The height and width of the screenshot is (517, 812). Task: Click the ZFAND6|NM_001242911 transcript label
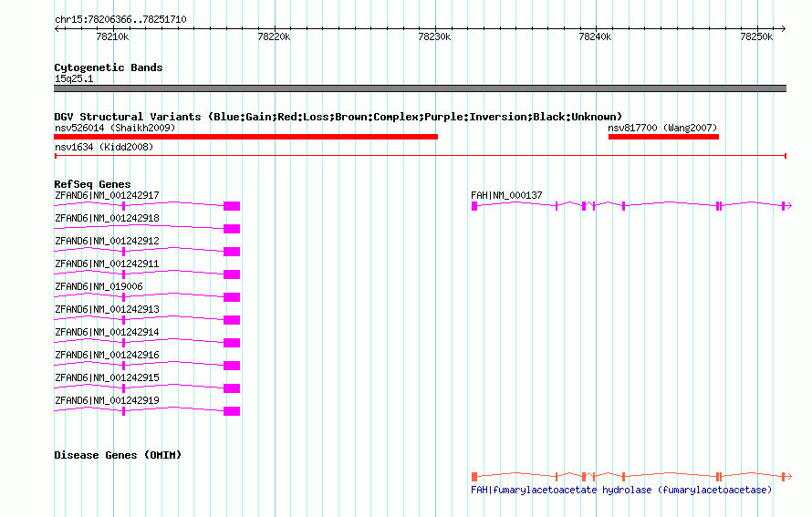107,264
